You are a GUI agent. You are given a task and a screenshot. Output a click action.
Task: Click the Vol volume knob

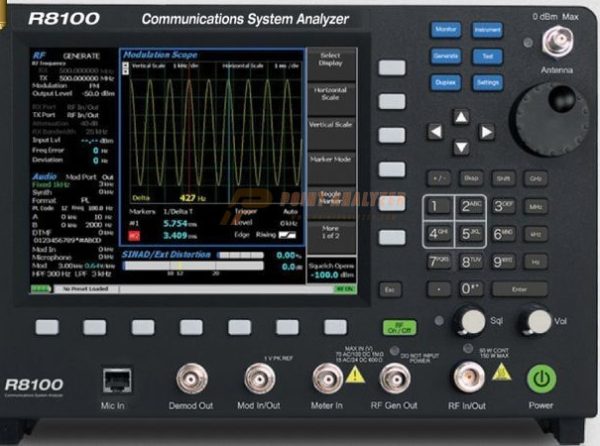tap(536, 321)
